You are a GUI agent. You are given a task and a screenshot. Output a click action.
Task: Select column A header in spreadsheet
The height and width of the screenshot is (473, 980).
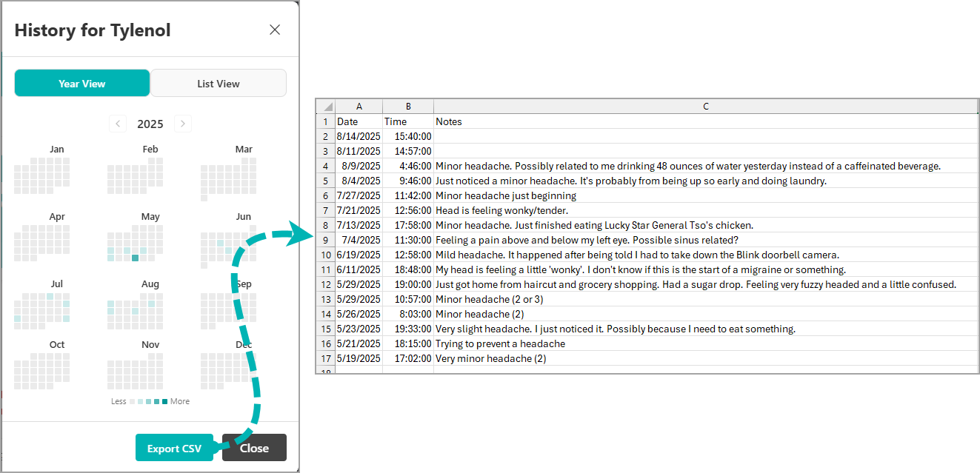click(359, 107)
